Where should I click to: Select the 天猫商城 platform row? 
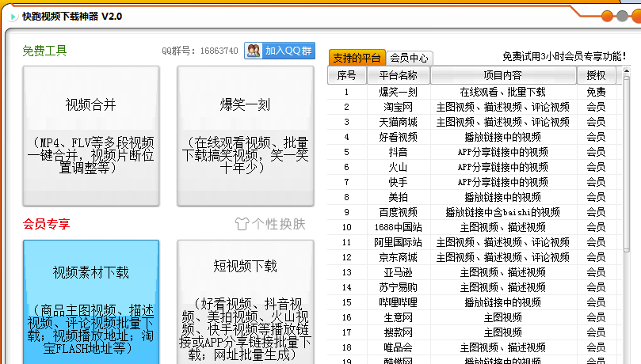(474, 122)
